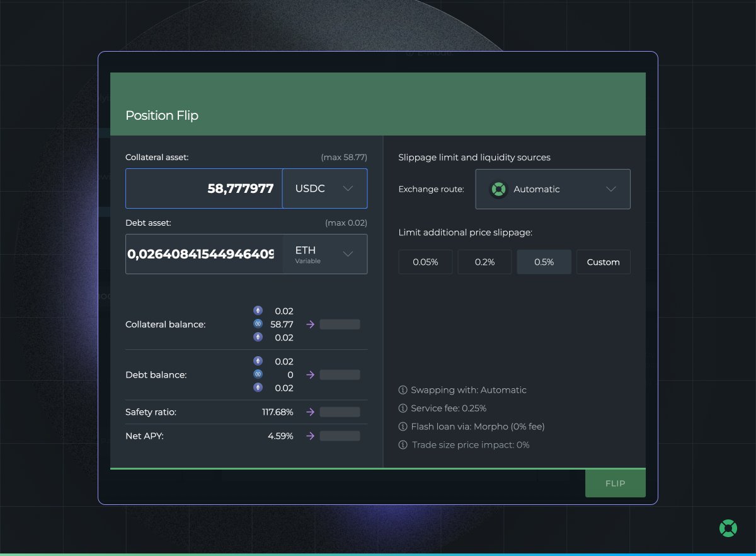The image size is (756, 556).
Task: Click the info icon beside Swapping with
Action: (x=403, y=390)
